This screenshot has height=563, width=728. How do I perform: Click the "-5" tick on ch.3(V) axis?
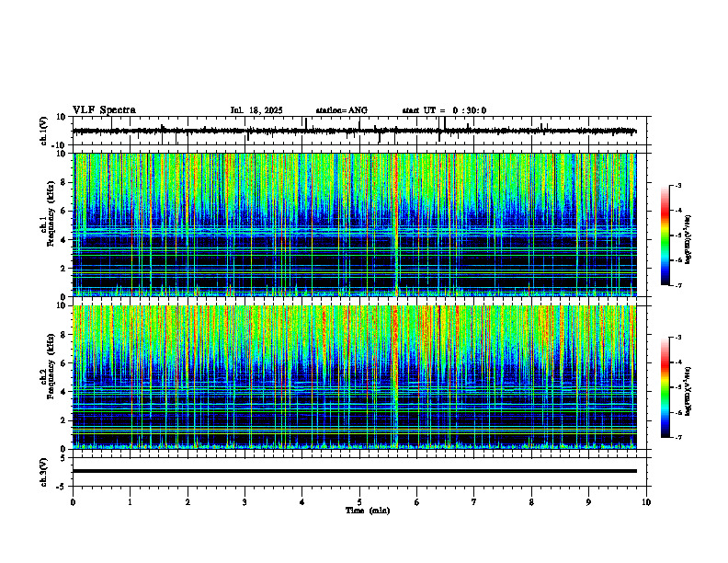click(62, 487)
